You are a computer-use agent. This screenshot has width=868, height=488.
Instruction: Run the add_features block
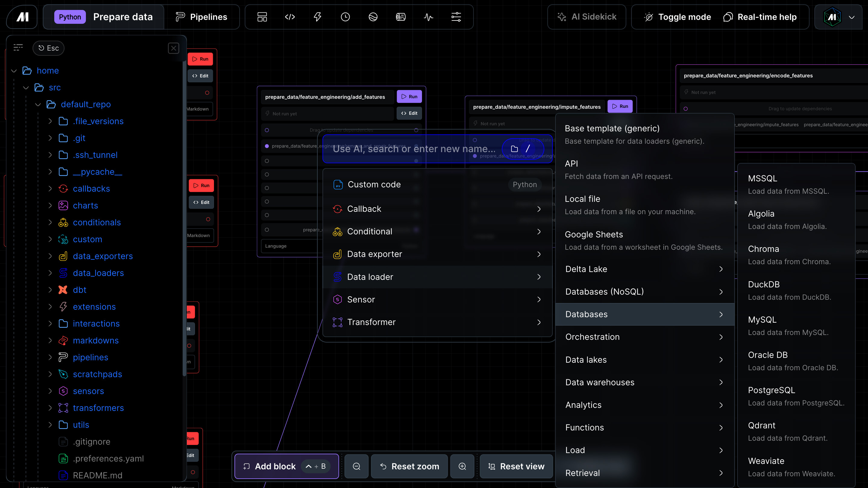point(409,97)
